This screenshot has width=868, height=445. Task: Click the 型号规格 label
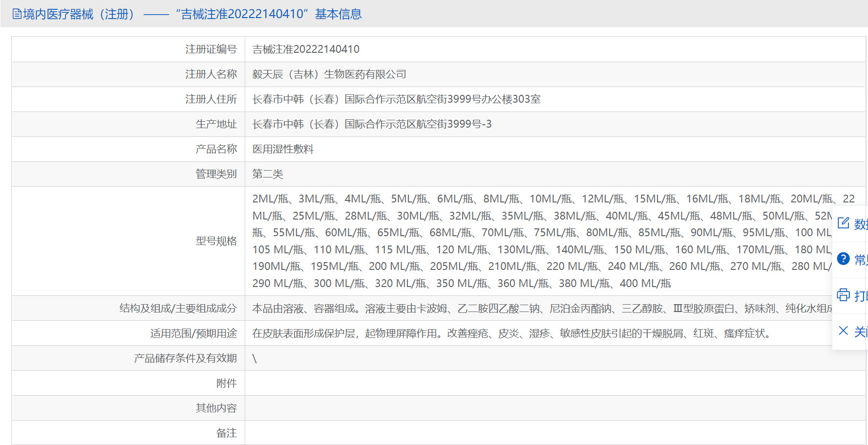coord(216,241)
